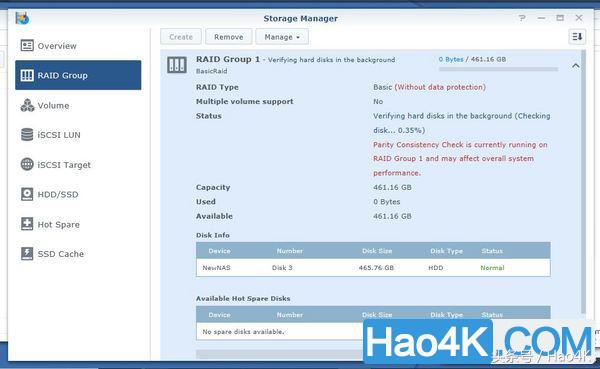Click the RAID Group capacity usage bar
This screenshot has width=600, height=369.
pos(498,69)
